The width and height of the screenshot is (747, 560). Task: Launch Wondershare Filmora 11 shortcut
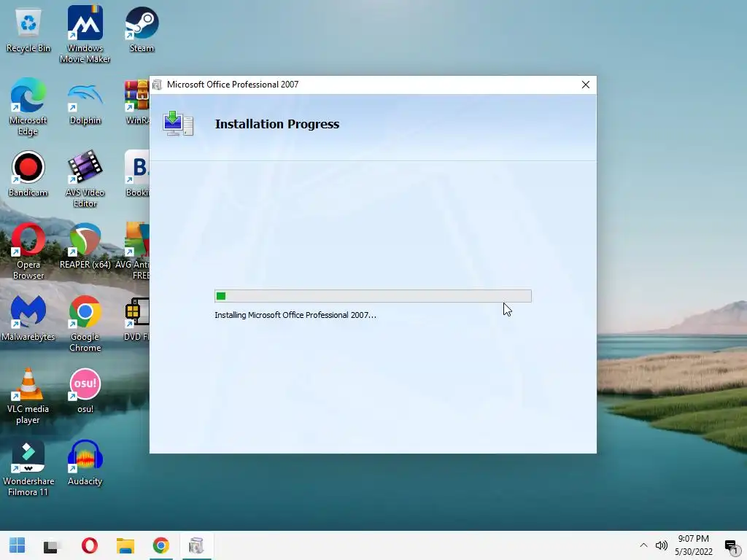click(x=28, y=469)
